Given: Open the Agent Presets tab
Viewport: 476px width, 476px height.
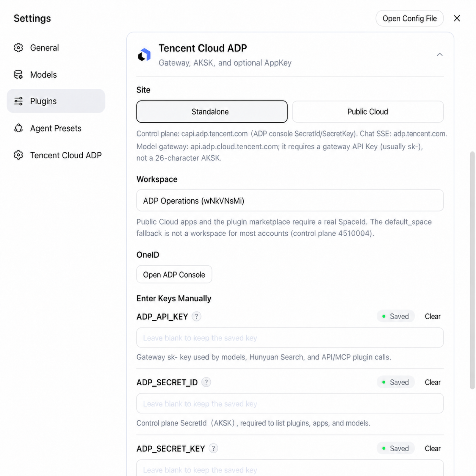Looking at the screenshot, I should (56, 128).
